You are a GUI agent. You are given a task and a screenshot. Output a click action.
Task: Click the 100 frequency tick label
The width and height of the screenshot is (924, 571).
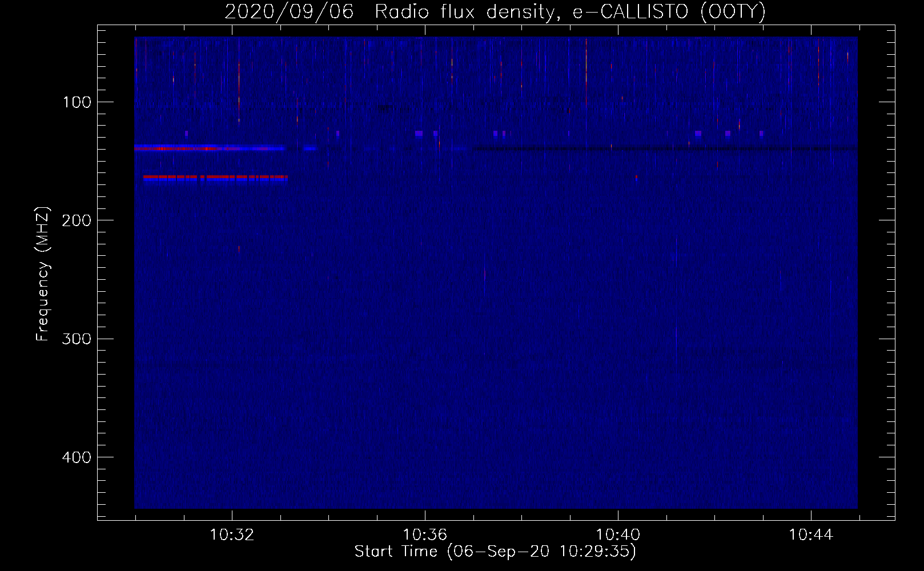pyautogui.click(x=77, y=102)
